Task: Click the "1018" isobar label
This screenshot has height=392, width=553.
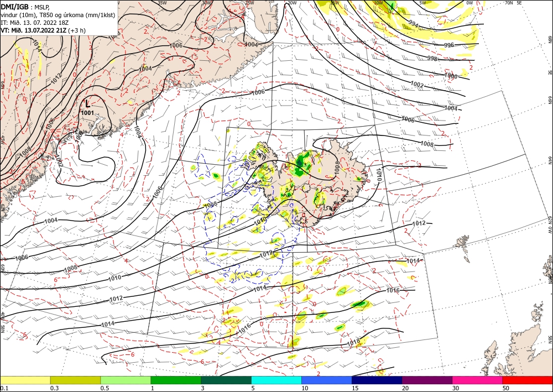Action: [353, 341]
